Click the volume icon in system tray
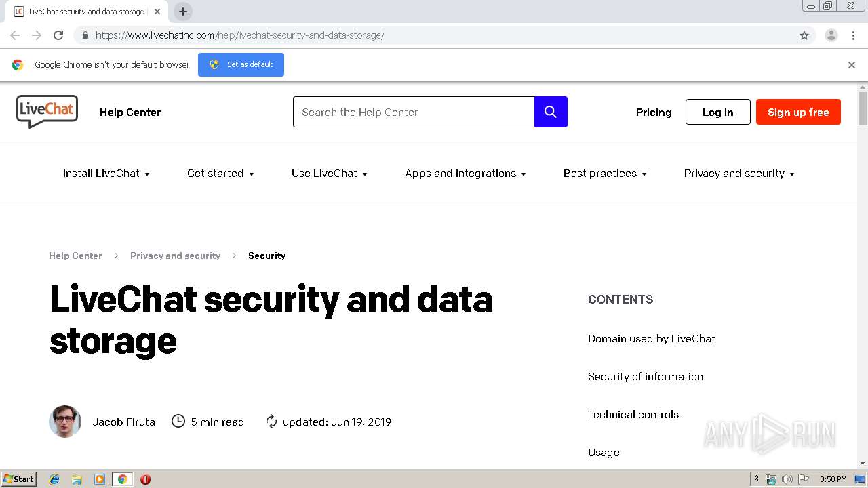This screenshot has height=488, width=868. coord(787,479)
